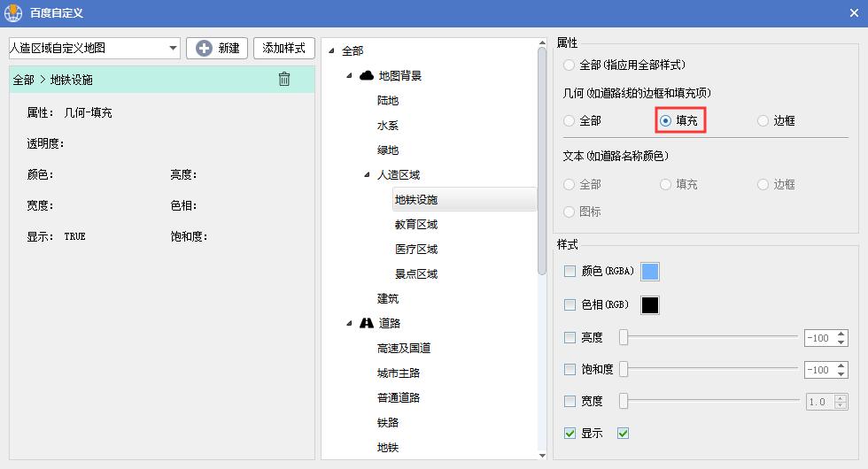This screenshot has height=469, width=868.
Task: Select 地铁 in the tree
Action: pyautogui.click(x=388, y=447)
